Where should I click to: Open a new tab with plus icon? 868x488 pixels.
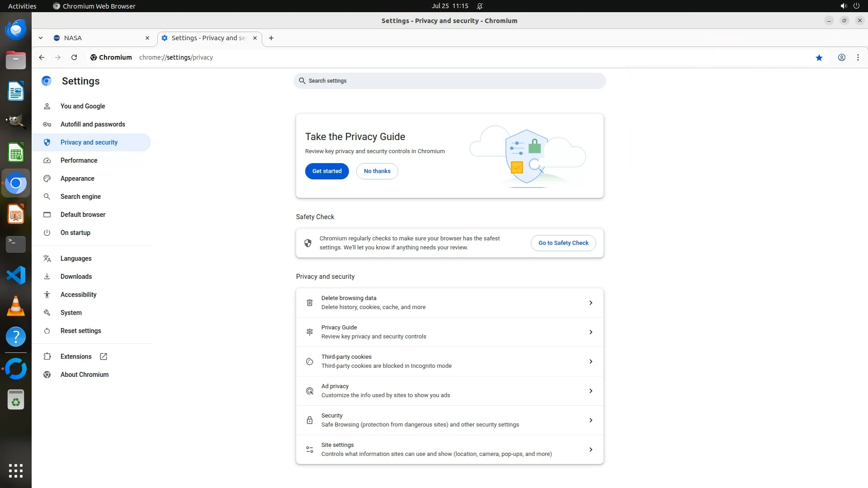point(271,38)
